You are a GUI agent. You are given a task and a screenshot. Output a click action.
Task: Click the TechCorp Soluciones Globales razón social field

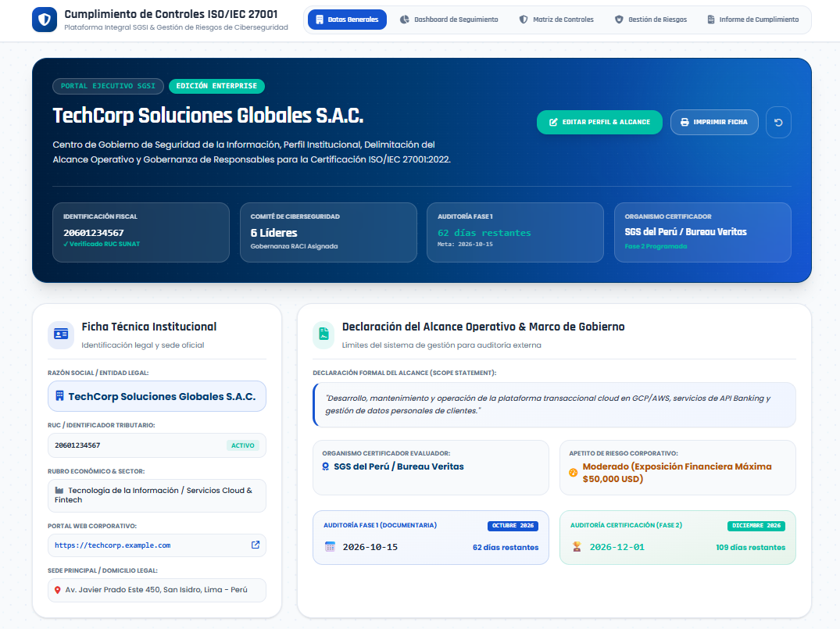click(x=157, y=396)
